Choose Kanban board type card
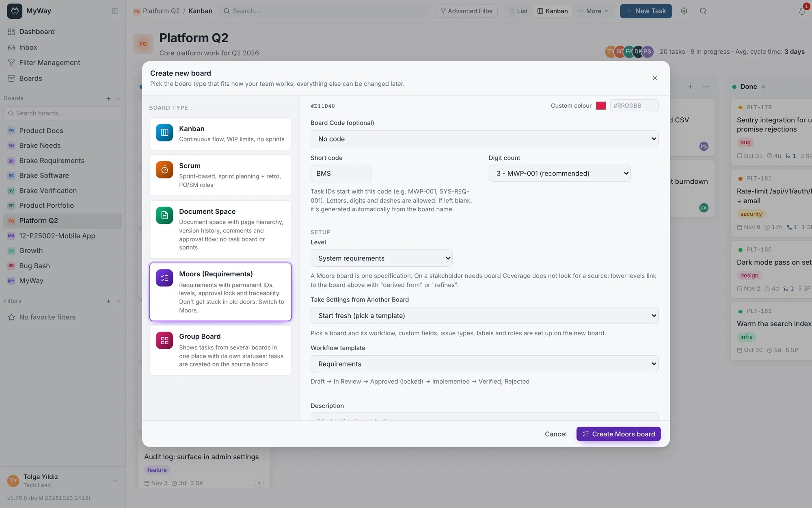This screenshot has height=508, width=812. (x=220, y=134)
